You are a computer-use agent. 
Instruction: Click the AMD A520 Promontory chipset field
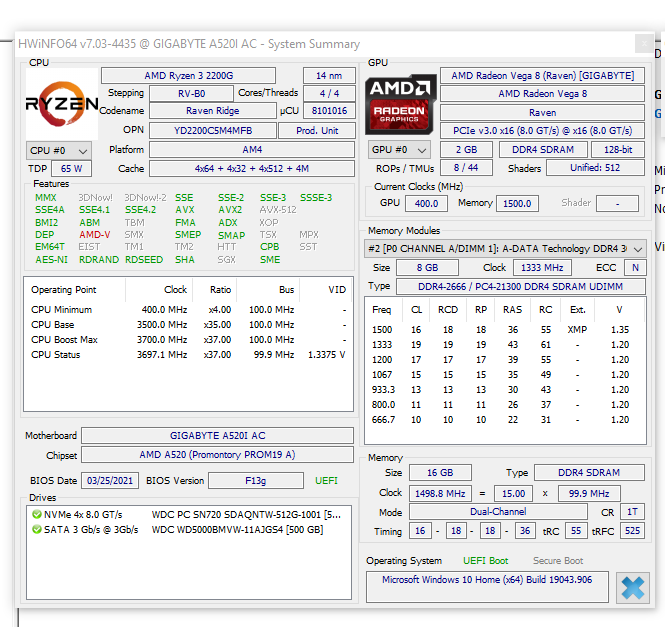tap(218, 455)
